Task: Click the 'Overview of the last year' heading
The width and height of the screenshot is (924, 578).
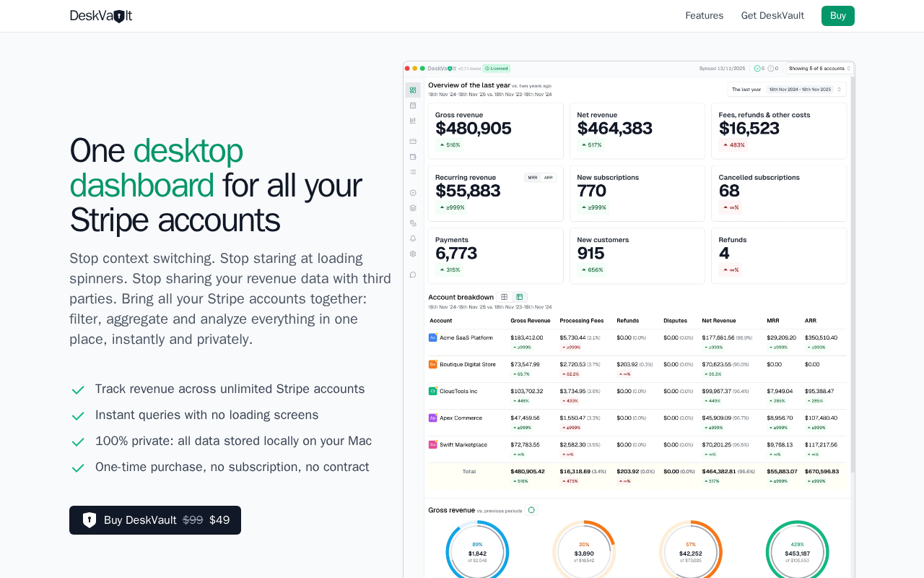Action: [469, 85]
